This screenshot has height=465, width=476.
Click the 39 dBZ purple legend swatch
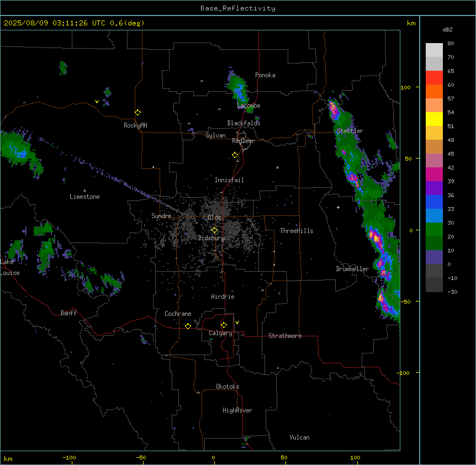[434, 188]
